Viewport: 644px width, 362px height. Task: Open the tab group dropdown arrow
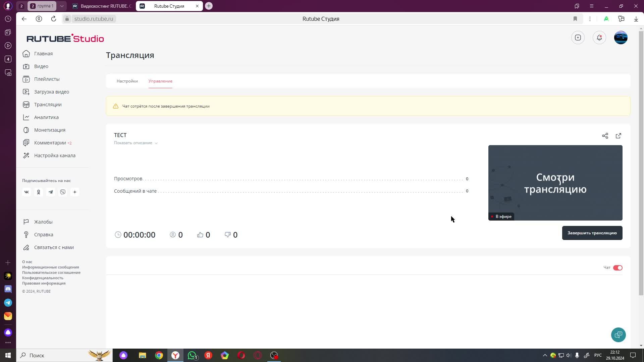[62, 6]
